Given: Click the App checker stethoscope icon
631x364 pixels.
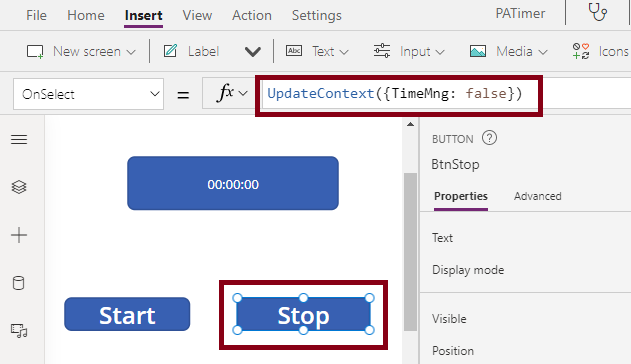Looking at the screenshot, I should pos(598,12).
